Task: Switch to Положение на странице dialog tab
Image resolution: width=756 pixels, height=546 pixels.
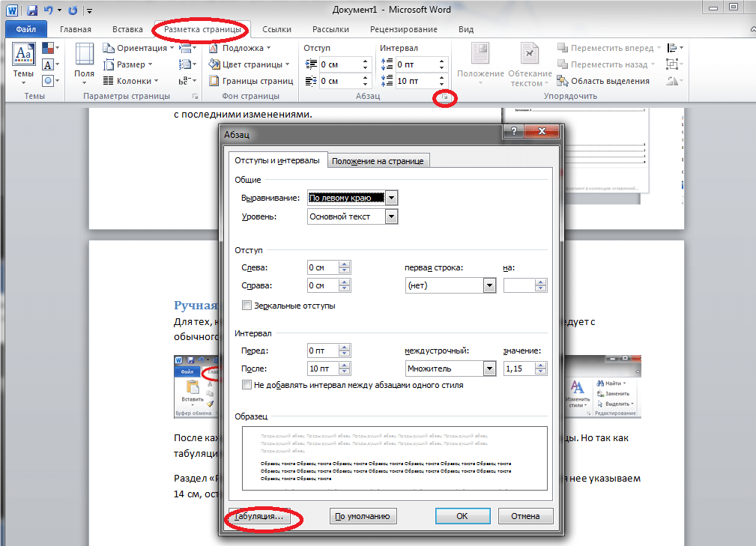Action: click(378, 161)
